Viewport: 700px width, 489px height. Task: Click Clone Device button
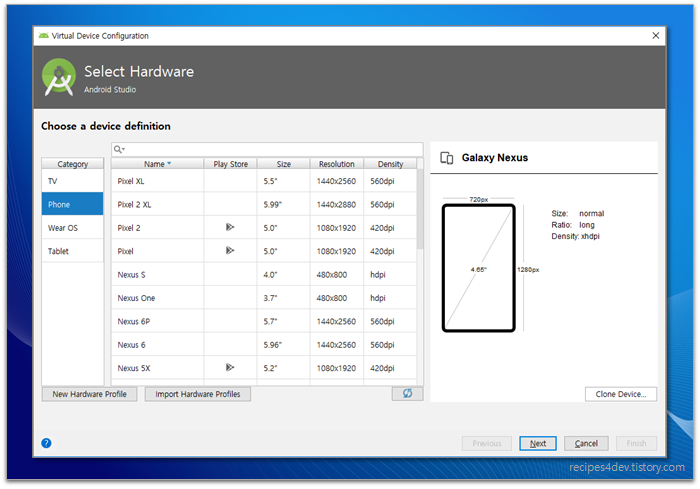pos(621,394)
